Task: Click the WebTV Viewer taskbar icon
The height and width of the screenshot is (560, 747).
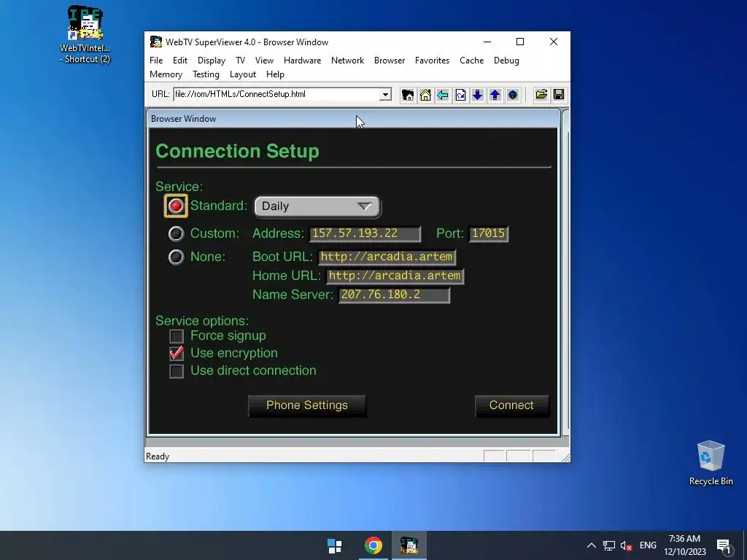Action: pos(409,545)
